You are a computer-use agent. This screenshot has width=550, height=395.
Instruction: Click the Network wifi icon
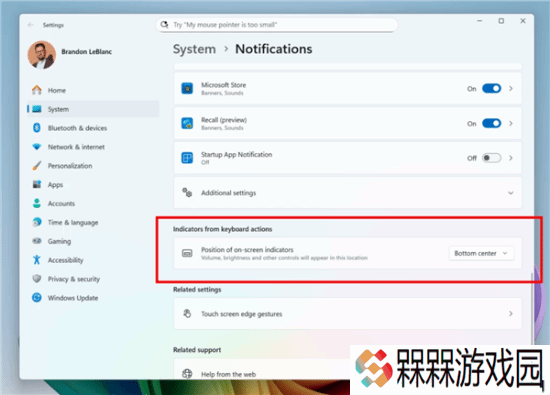36,147
